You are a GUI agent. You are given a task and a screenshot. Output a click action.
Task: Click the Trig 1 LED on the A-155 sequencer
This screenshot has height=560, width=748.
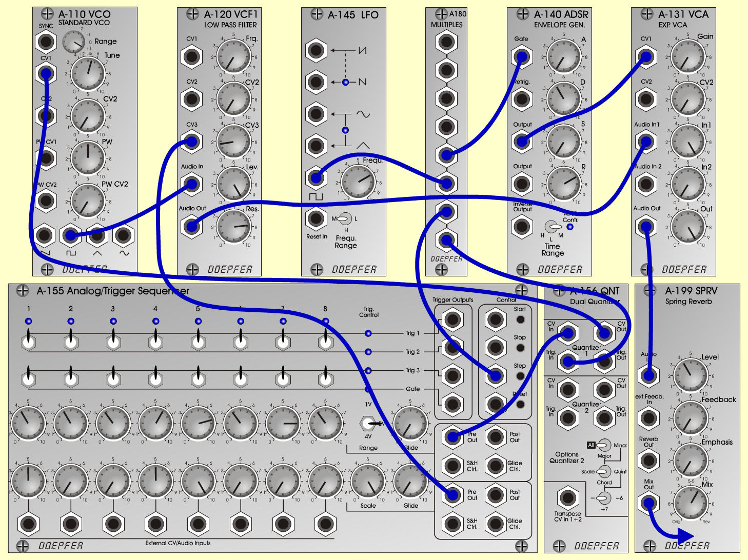pos(368,333)
